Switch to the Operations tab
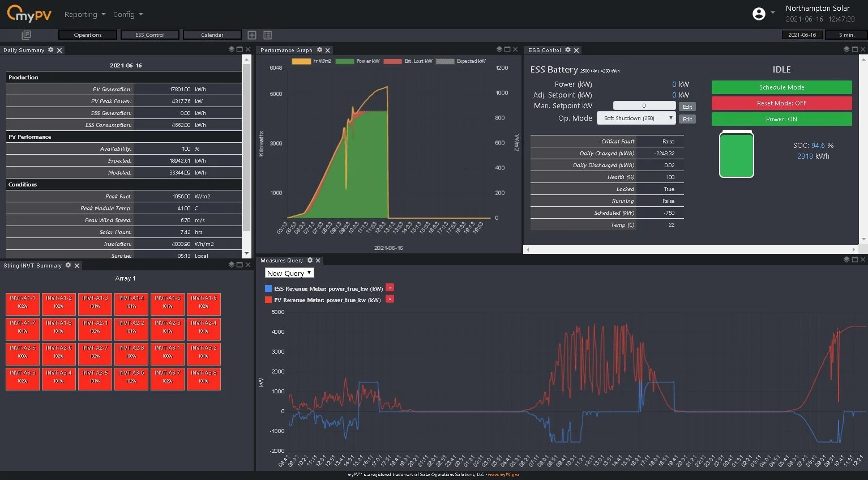Screen dimensions: 868x480 coord(88,35)
